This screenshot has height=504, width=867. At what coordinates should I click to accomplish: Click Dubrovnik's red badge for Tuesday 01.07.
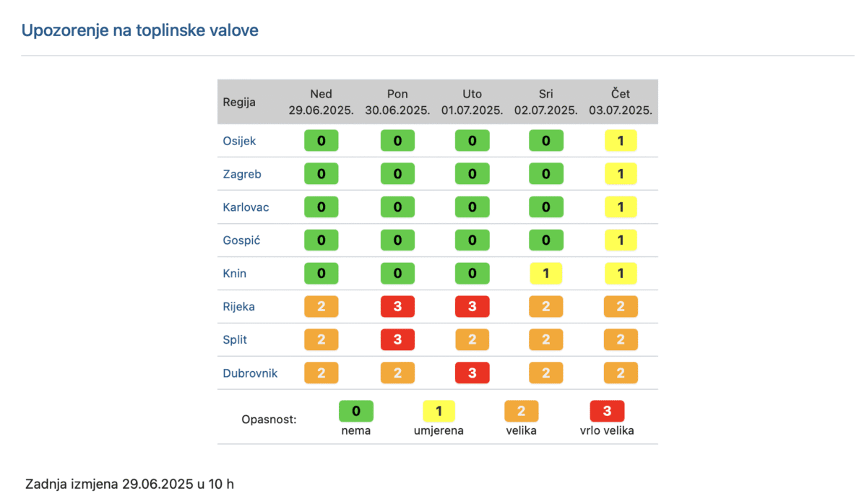[473, 373]
